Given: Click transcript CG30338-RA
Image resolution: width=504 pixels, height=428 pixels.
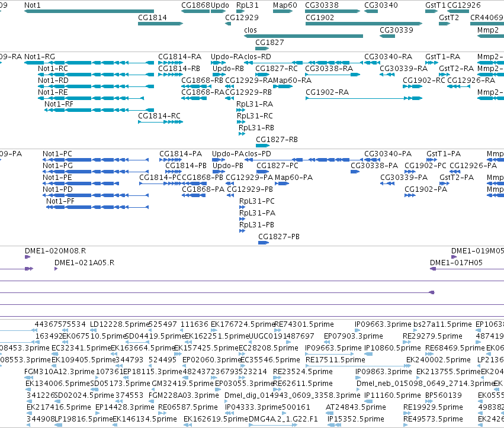Looking at the screenshot, I should pos(329,69).
